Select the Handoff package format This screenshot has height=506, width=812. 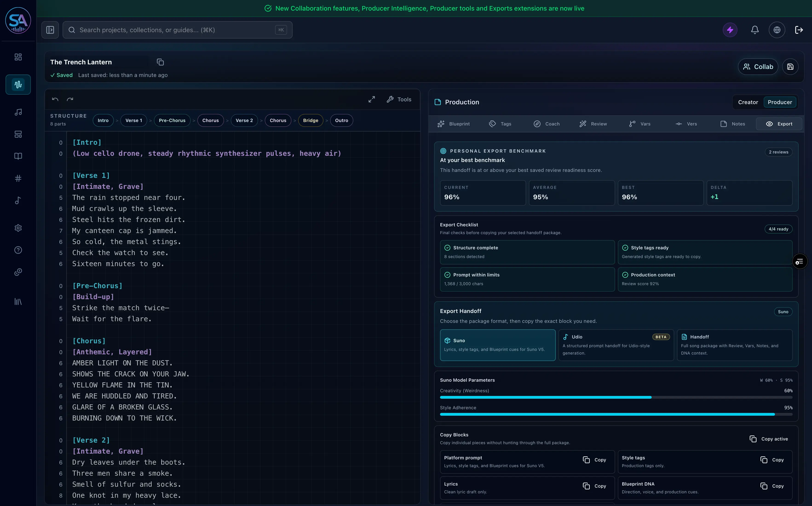click(734, 345)
